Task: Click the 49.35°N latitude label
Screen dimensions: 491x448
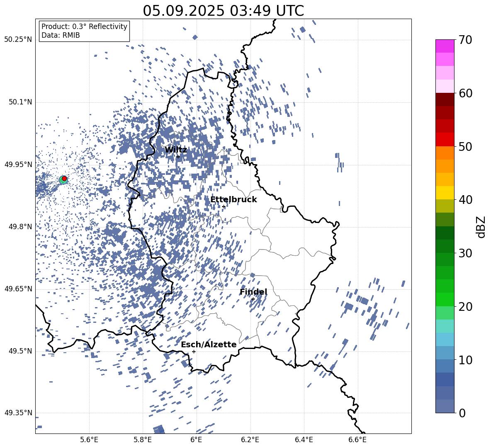Action: [x=18, y=413]
